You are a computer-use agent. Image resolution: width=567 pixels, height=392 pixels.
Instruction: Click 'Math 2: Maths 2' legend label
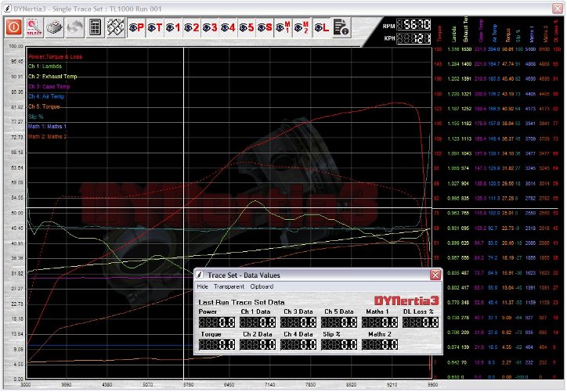coord(47,137)
